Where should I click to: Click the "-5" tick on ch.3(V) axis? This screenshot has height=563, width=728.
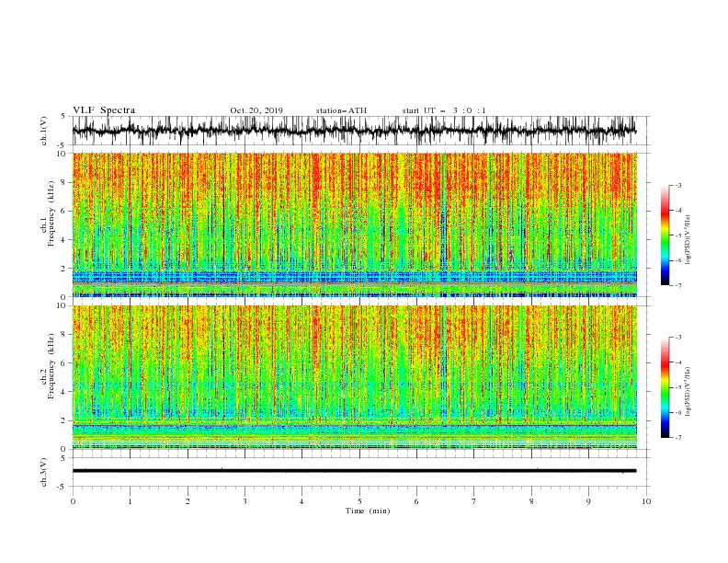(63, 487)
